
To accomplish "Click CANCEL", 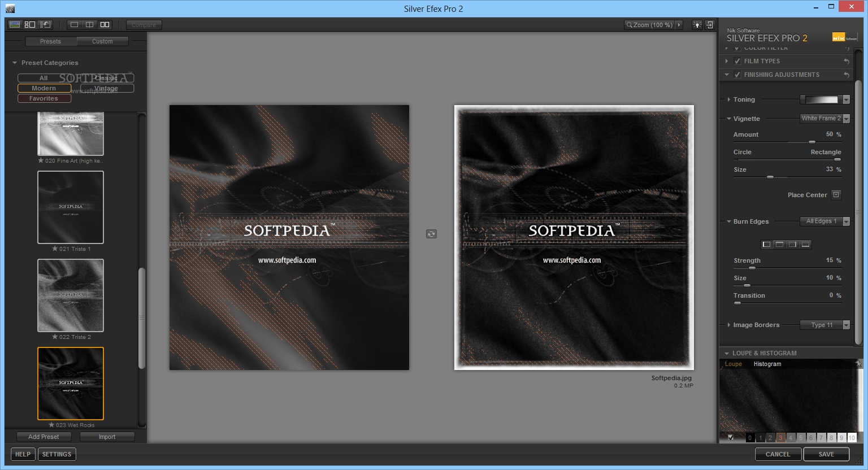I will pos(778,454).
